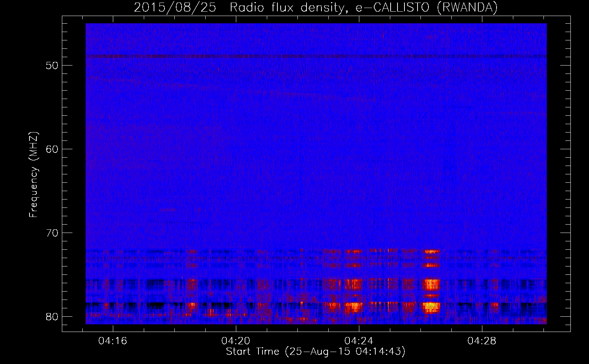
Task: Click the 'Frequency (MHZ)' axis label
Action: (33, 175)
